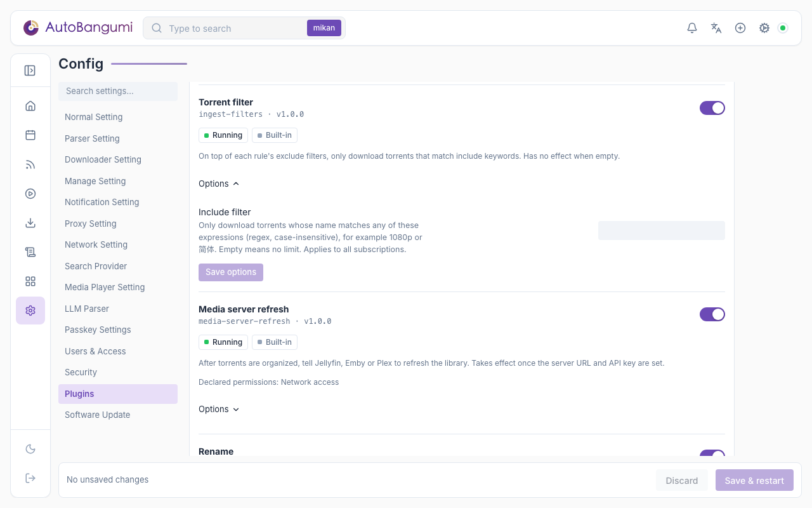Switch to dark mode with moon icon

30,449
